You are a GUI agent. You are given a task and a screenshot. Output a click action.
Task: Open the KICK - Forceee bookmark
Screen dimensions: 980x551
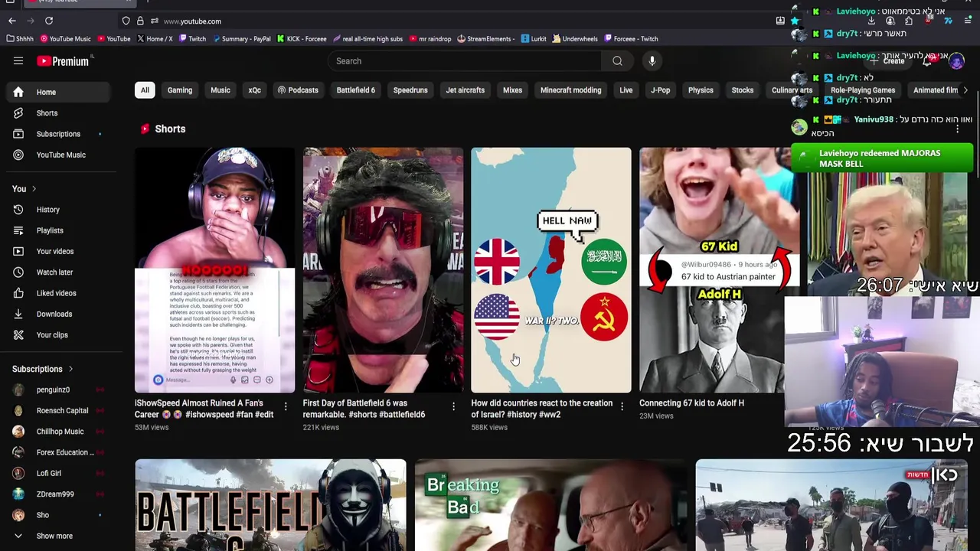tap(302, 39)
